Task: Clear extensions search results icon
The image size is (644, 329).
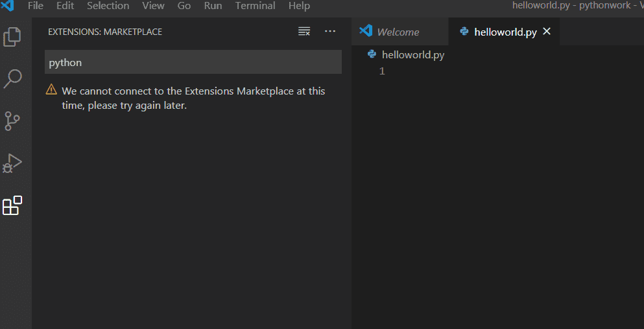Action: coord(304,32)
